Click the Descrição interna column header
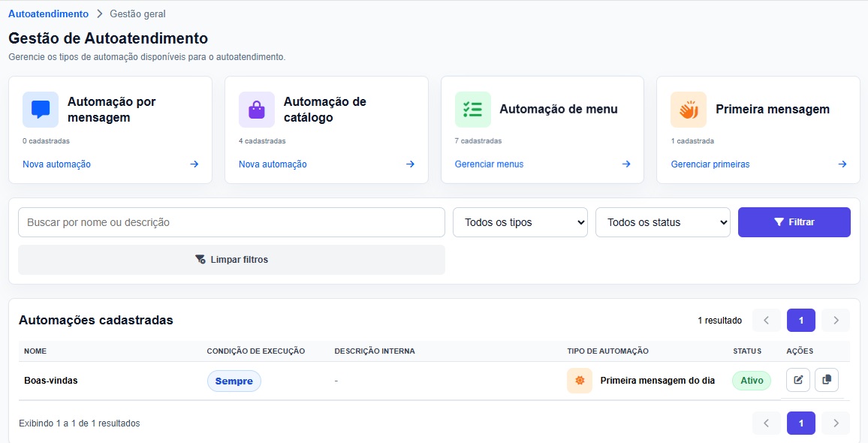Viewport: 868px width, 443px height. (375, 351)
